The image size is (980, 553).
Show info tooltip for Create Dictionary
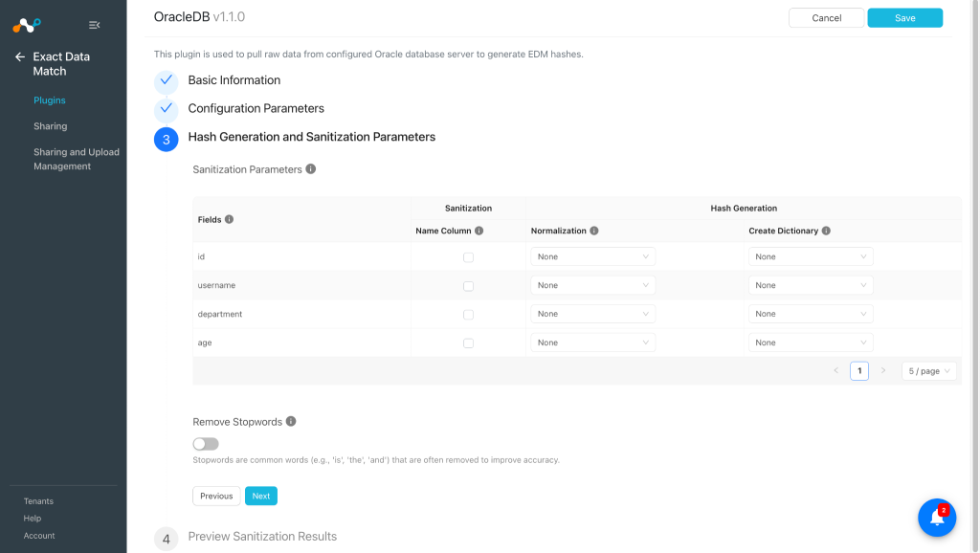coord(826,231)
